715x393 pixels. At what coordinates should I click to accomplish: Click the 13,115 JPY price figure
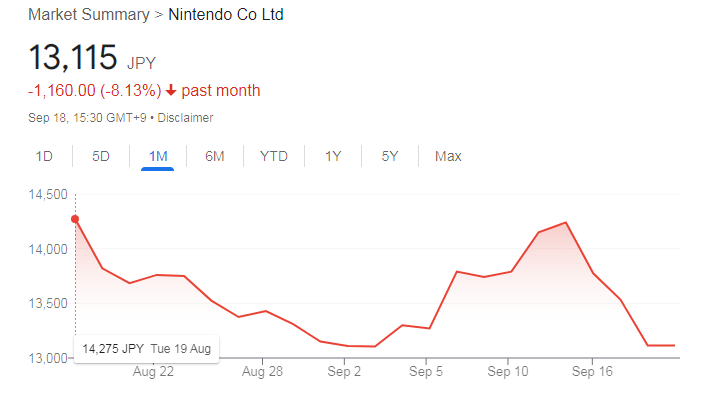click(x=92, y=57)
